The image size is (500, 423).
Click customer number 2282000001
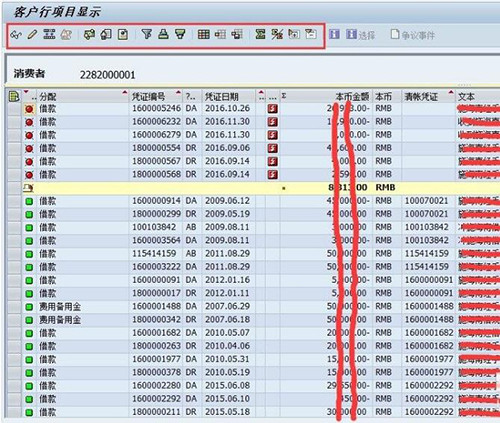click(x=107, y=75)
